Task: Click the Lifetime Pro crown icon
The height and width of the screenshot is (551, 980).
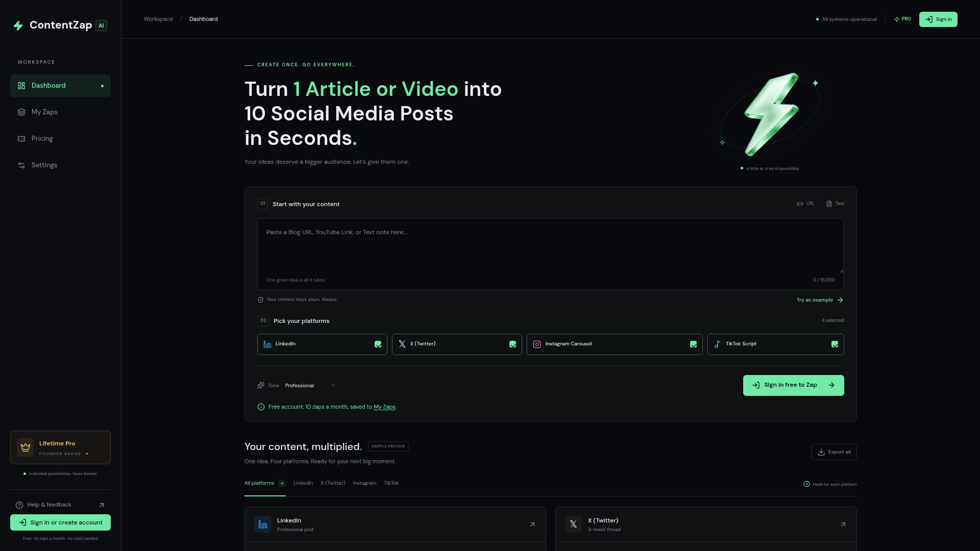Action: [25, 447]
